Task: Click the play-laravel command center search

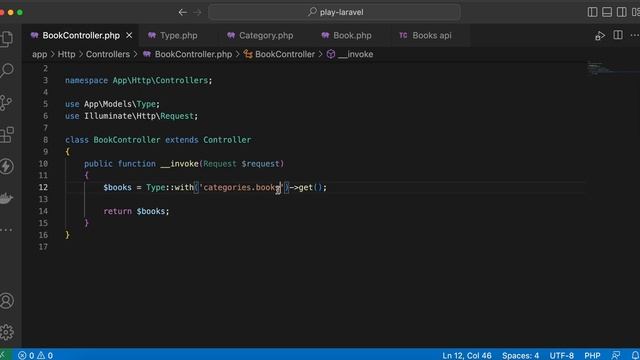Action: (334, 12)
